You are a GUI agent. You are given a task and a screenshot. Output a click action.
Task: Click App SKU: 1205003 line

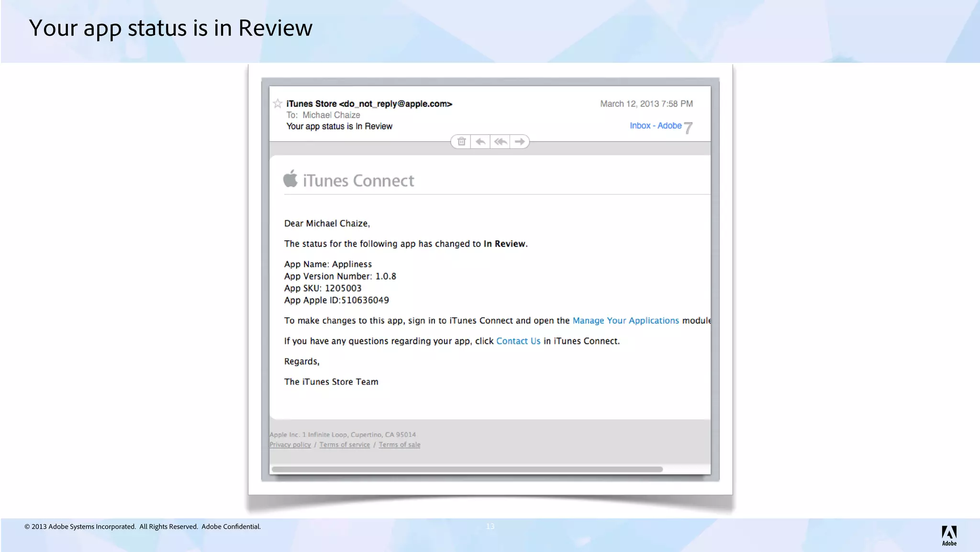coord(323,288)
